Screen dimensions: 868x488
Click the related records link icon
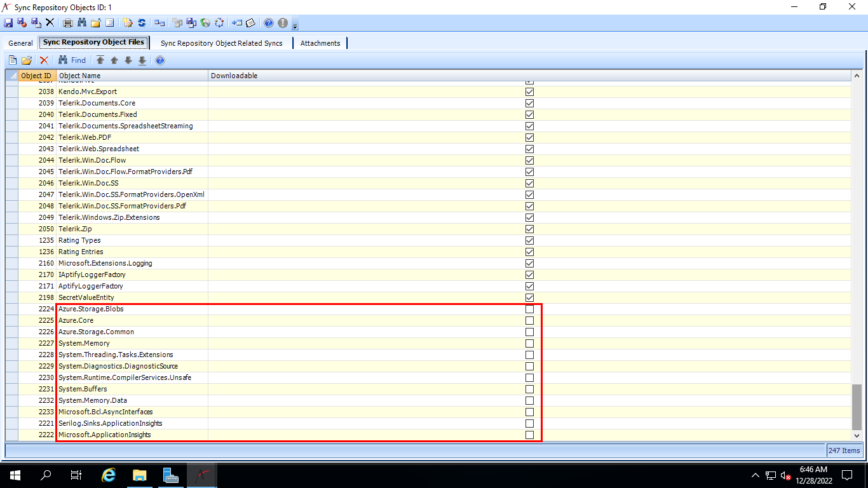point(159,23)
